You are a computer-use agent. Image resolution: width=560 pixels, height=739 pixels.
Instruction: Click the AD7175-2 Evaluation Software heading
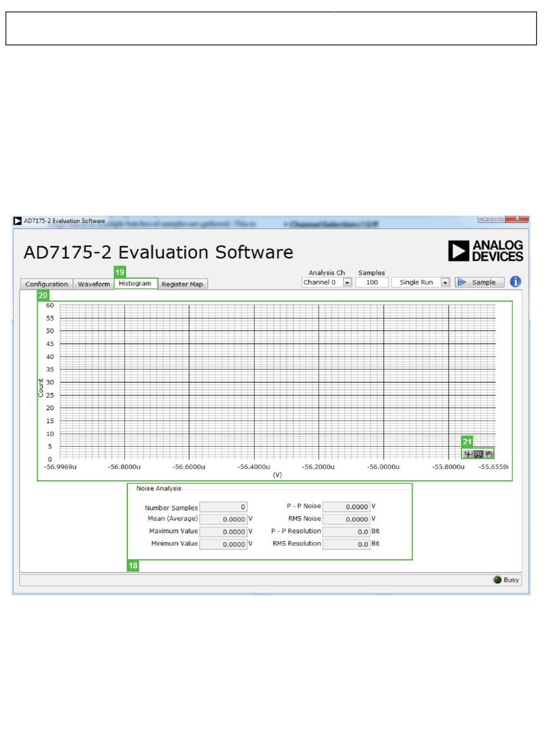[x=158, y=252]
